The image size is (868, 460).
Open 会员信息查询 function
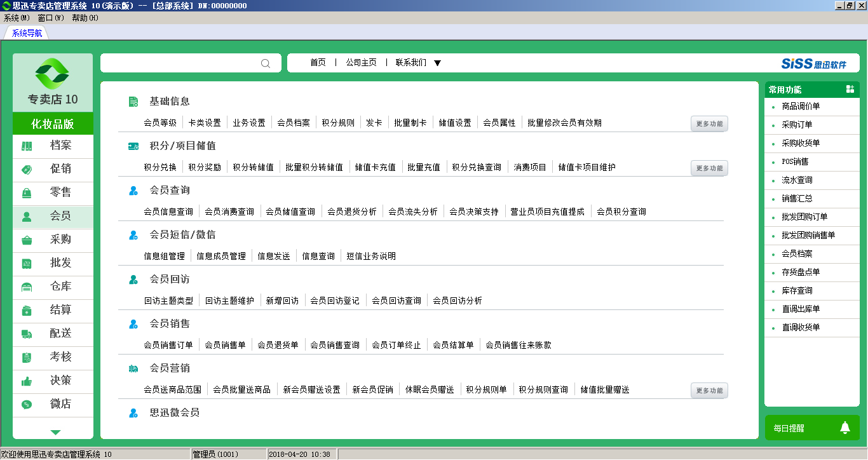click(168, 212)
